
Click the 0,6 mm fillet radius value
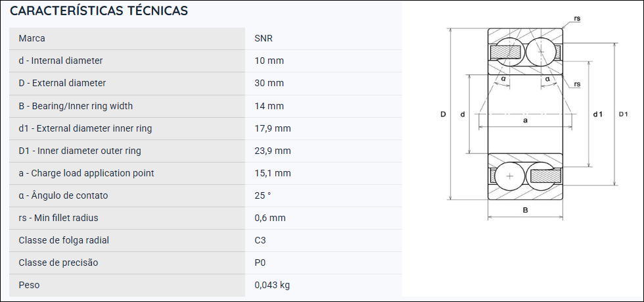click(270, 218)
